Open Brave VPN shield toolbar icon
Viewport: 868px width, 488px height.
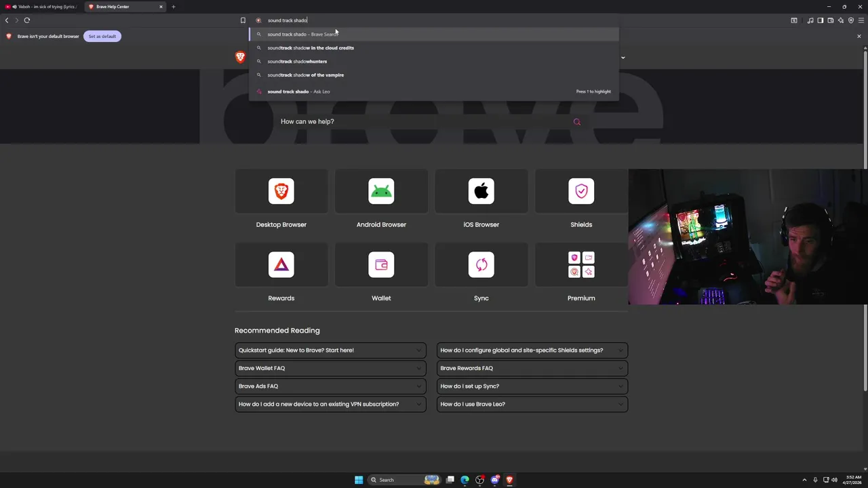pos(851,20)
